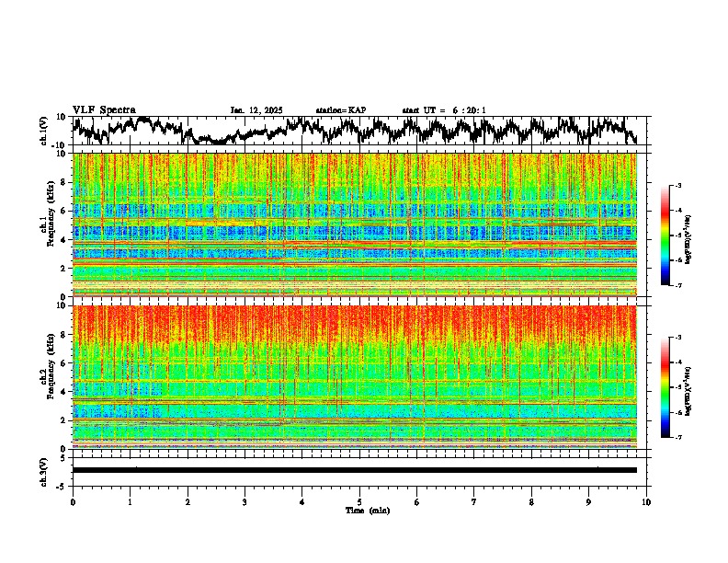Click the ch.1 "Frequency (kHz)" axis label
Viewport: 728px width, 563px height.
pyautogui.click(x=51, y=214)
